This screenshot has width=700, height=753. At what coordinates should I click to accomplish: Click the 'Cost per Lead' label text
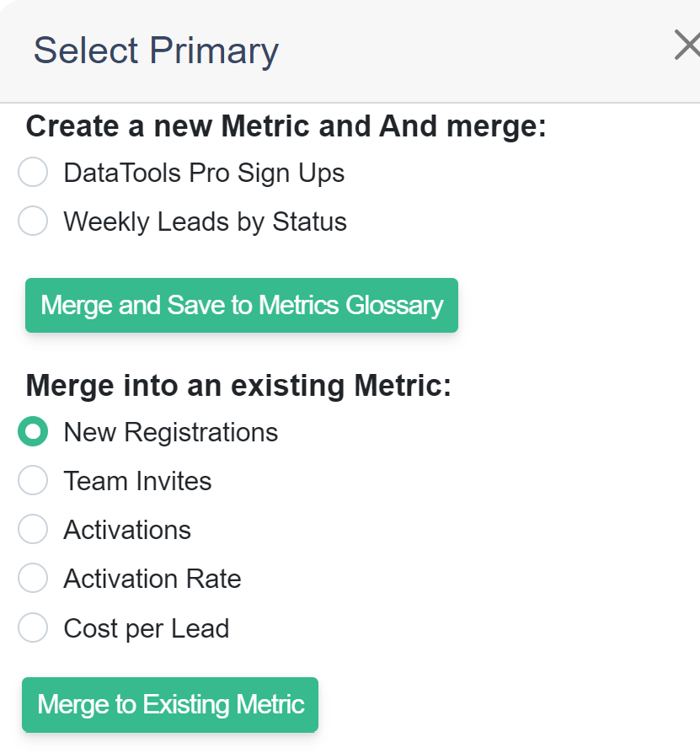147,628
